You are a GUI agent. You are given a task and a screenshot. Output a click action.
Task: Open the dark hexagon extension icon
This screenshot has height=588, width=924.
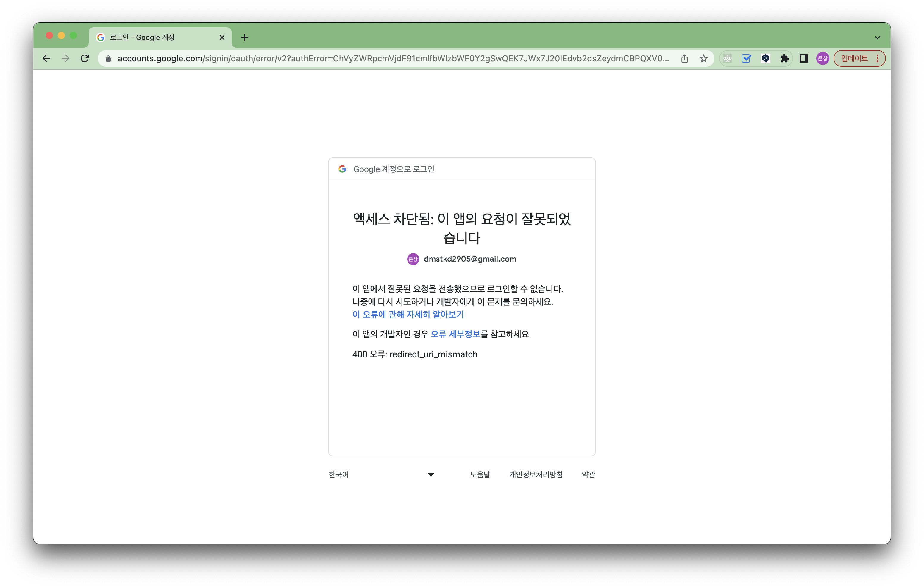click(766, 58)
